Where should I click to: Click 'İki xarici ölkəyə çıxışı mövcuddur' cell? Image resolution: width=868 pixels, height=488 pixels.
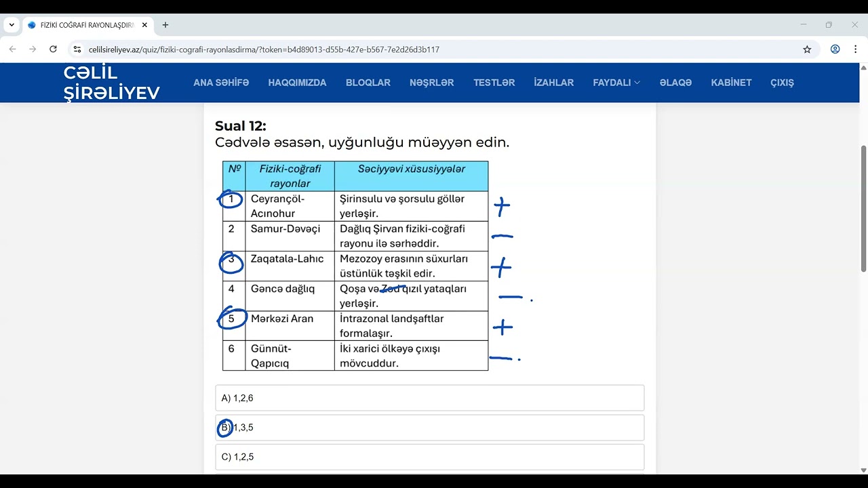[x=411, y=356]
